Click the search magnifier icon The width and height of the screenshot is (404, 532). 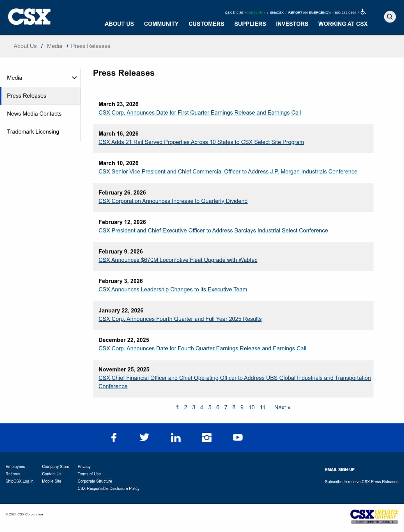(x=390, y=17)
